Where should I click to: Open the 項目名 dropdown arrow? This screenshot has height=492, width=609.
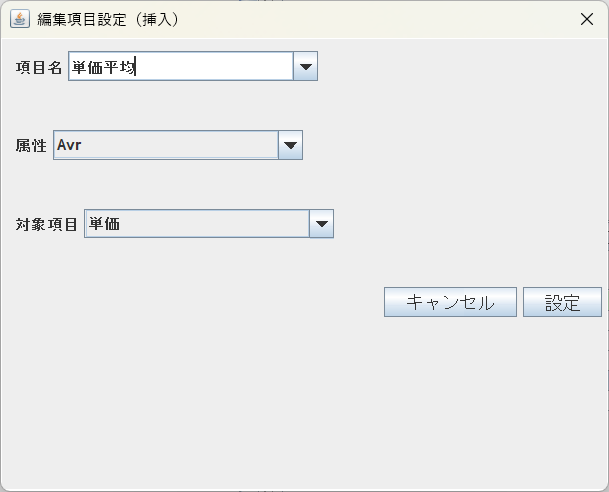click(306, 66)
